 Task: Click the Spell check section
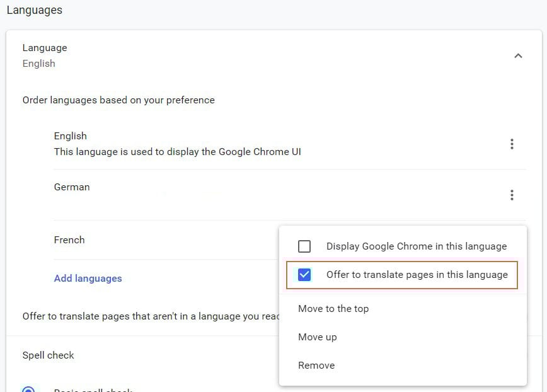tap(48, 355)
